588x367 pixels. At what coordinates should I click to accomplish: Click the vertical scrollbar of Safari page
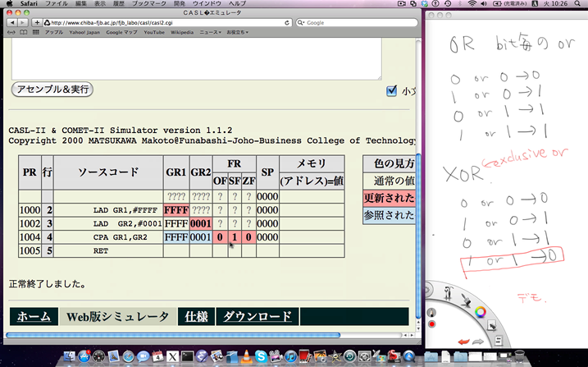tap(418, 236)
